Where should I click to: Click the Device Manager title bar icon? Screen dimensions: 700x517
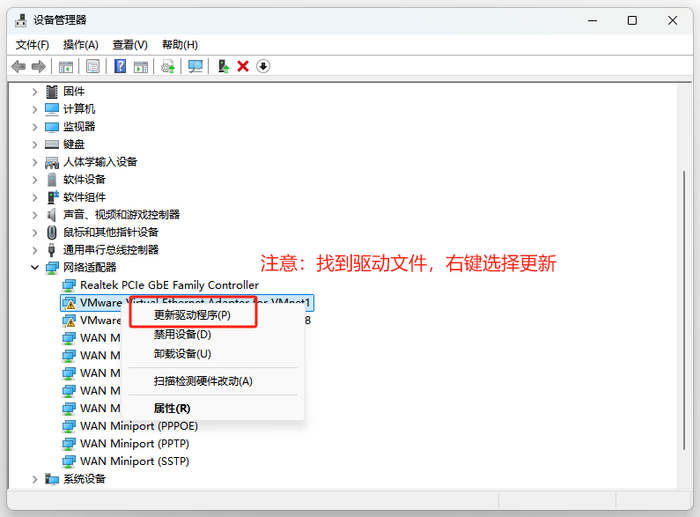(21, 20)
